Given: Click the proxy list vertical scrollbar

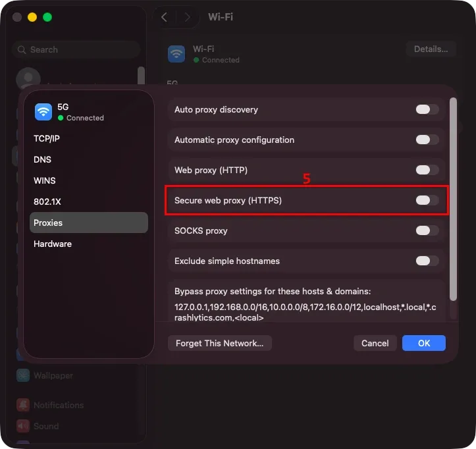Looking at the screenshot, I should click(x=453, y=199).
